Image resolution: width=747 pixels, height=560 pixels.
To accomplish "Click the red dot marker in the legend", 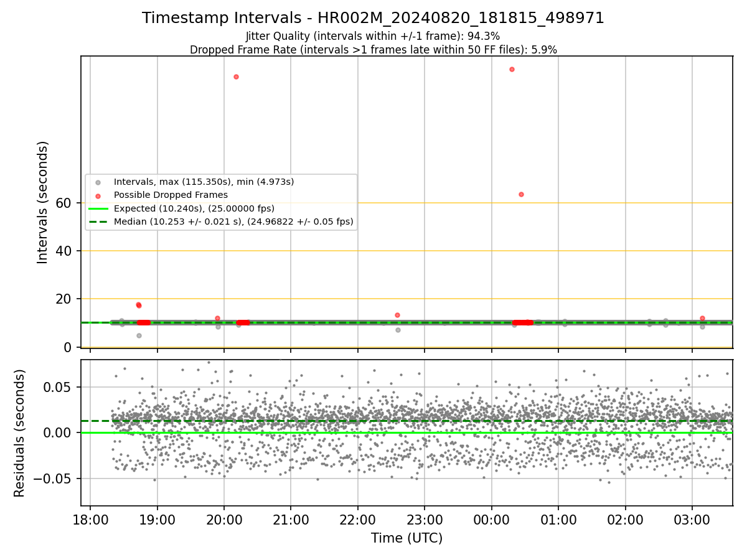I will (x=97, y=195).
